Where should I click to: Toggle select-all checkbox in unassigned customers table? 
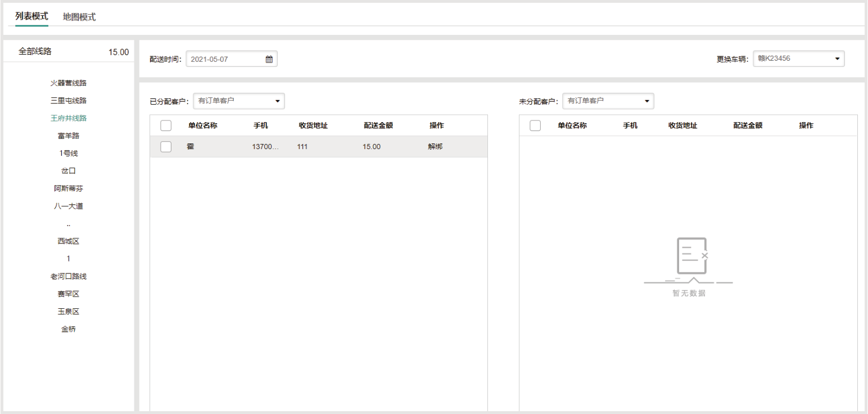[535, 125]
